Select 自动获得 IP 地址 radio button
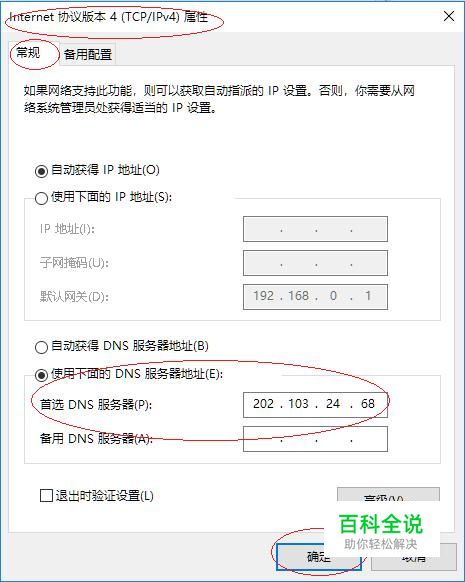The height and width of the screenshot is (582, 465). click(41, 171)
